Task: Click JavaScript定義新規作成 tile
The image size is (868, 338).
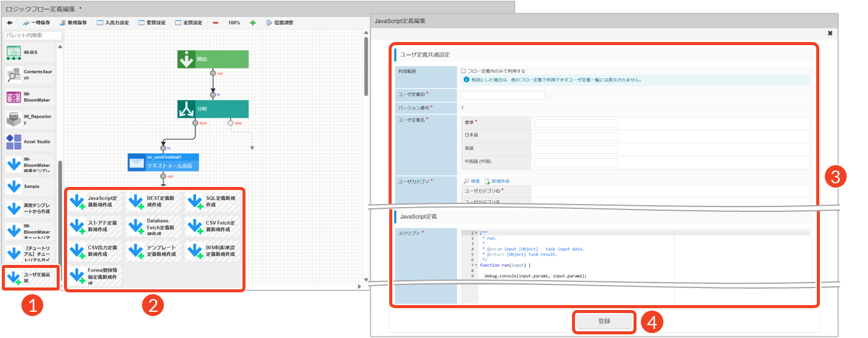Action: (x=94, y=202)
